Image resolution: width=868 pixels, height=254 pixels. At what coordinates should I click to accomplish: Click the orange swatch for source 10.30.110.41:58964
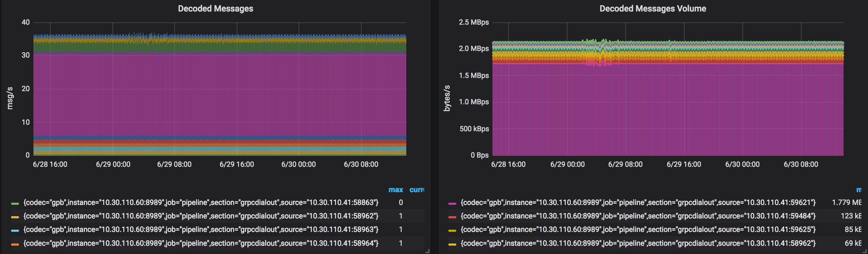15,244
